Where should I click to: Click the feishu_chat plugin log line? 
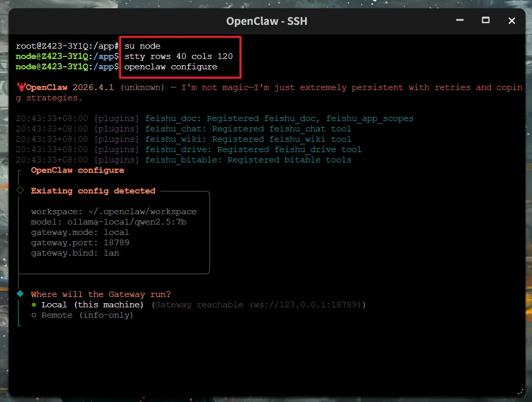pos(183,129)
